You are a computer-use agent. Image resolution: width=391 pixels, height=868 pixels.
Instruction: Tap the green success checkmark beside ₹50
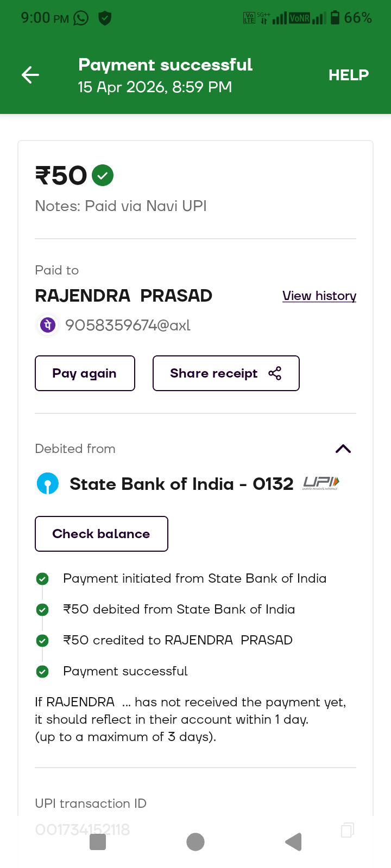(103, 175)
